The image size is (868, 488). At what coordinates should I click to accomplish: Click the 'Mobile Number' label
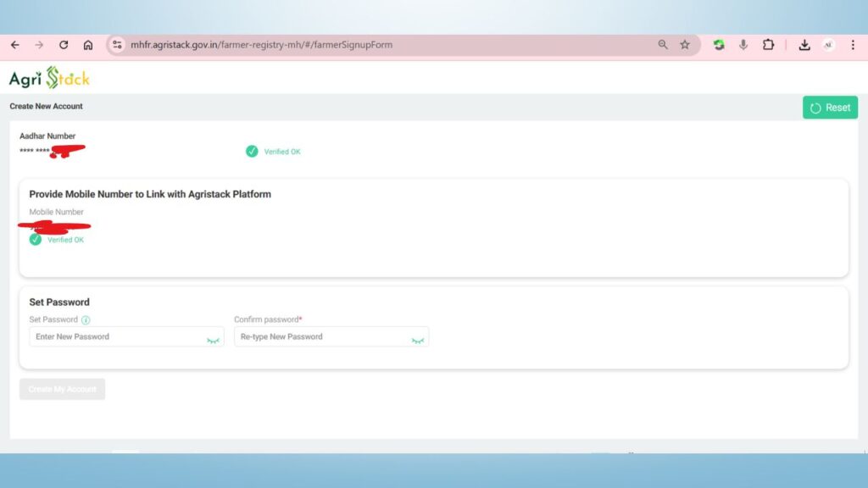[57, 212]
